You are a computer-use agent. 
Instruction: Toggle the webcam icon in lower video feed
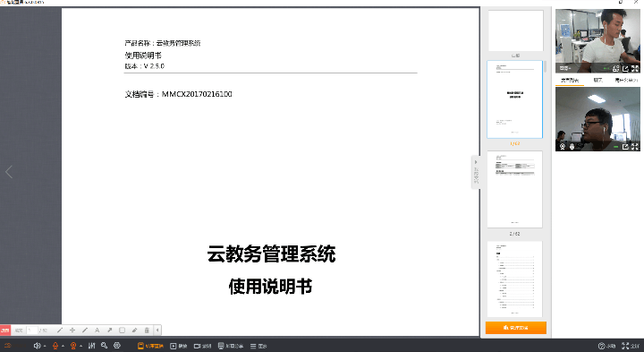[x=563, y=146]
